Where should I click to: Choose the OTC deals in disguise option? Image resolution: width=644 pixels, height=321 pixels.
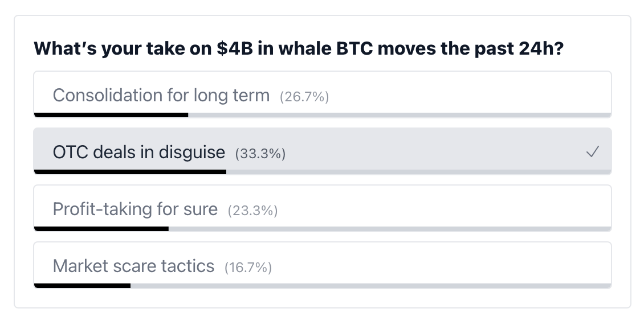pyautogui.click(x=323, y=151)
